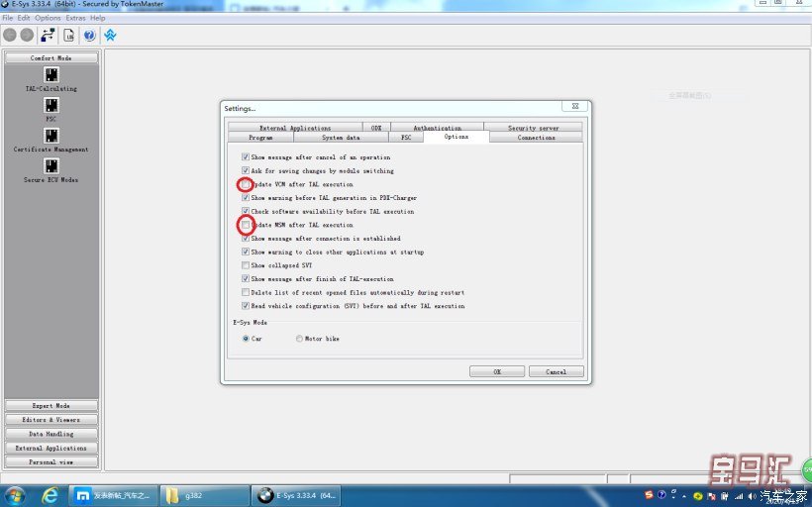This screenshot has width=812, height=507.
Task: Expand the Expert Mode section
Action: (51, 406)
